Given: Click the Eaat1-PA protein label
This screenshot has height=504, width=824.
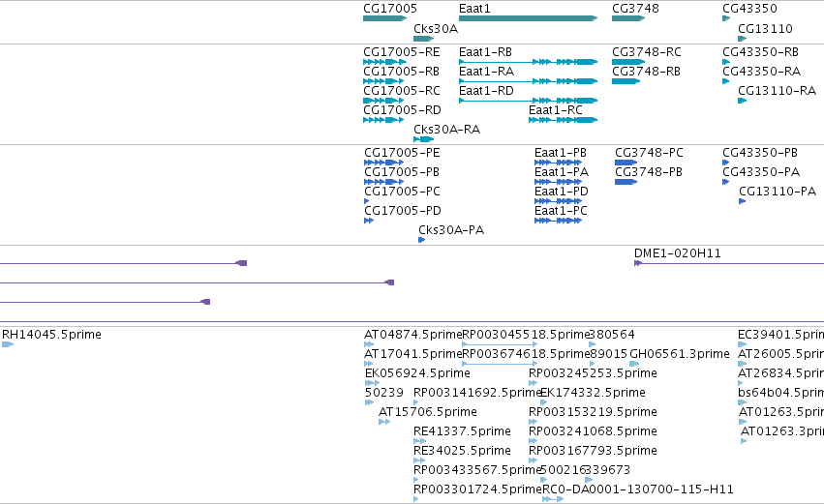Looking at the screenshot, I should [x=562, y=172].
